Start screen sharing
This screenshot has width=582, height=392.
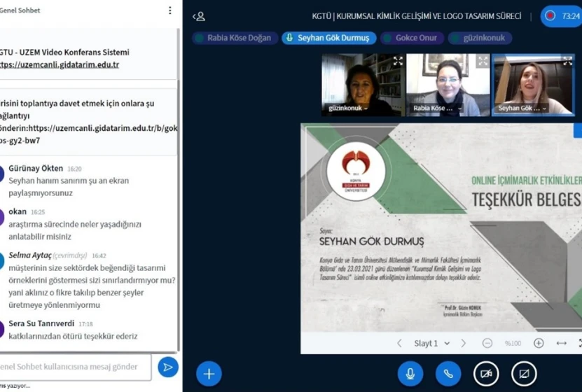(x=524, y=373)
